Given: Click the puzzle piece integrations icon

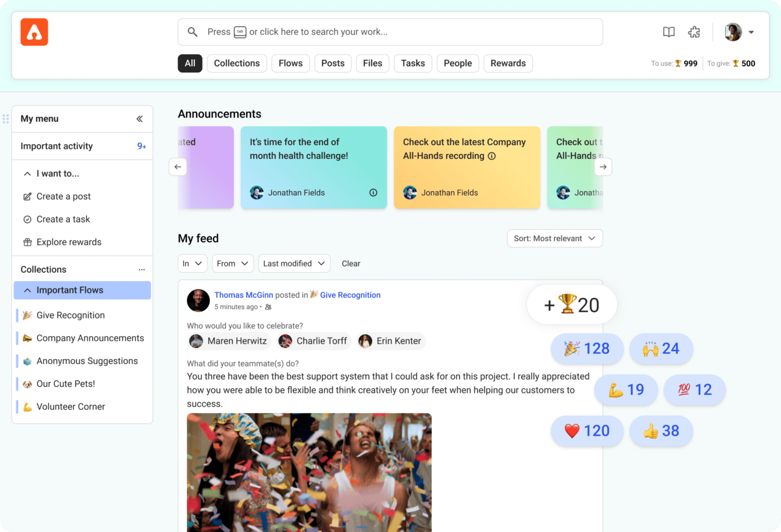Looking at the screenshot, I should 694,32.
